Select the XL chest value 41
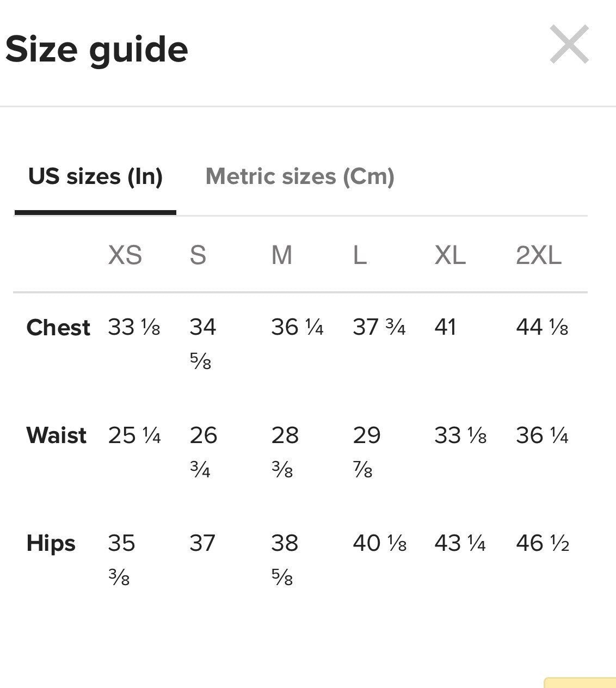616x688 pixels. [x=445, y=327]
